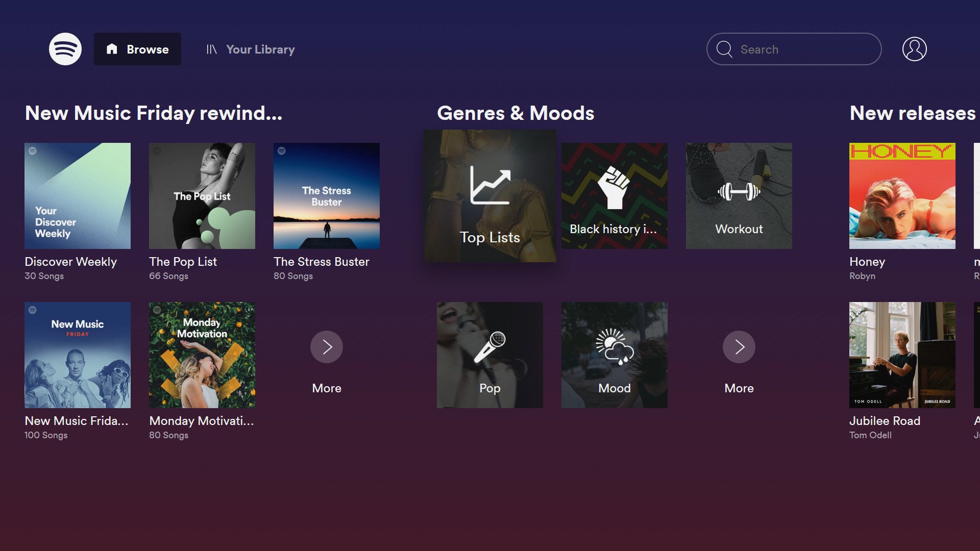Click the Top Lists label text
Screen dimensions: 980x551
[490, 237]
